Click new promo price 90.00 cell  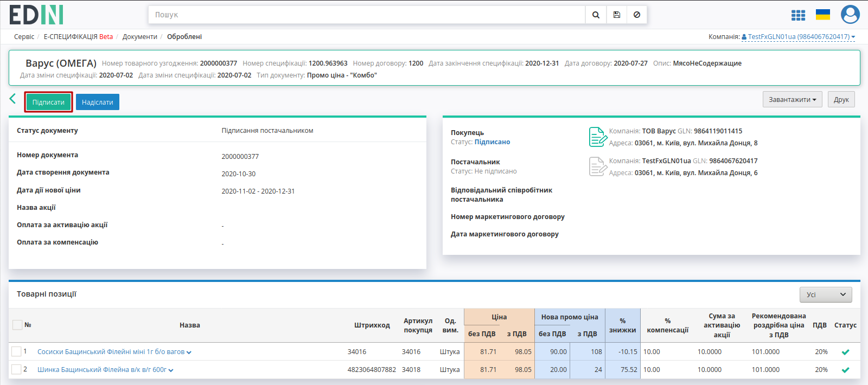click(x=558, y=352)
